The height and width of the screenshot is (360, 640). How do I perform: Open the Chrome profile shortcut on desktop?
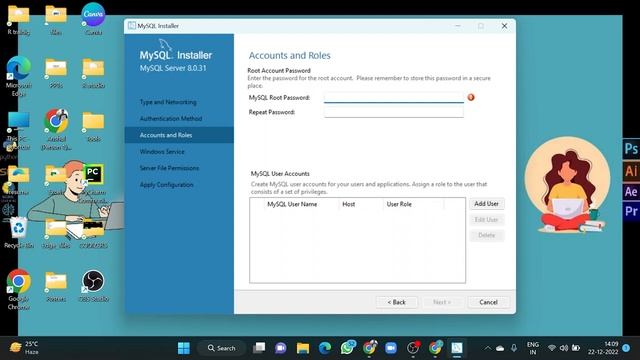point(56,129)
